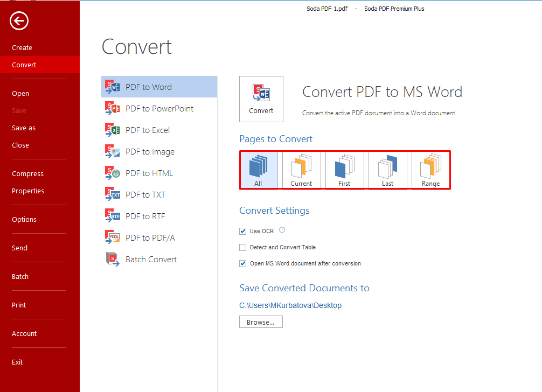
Task: Select the PDF to Excel icon
Action: (113, 130)
